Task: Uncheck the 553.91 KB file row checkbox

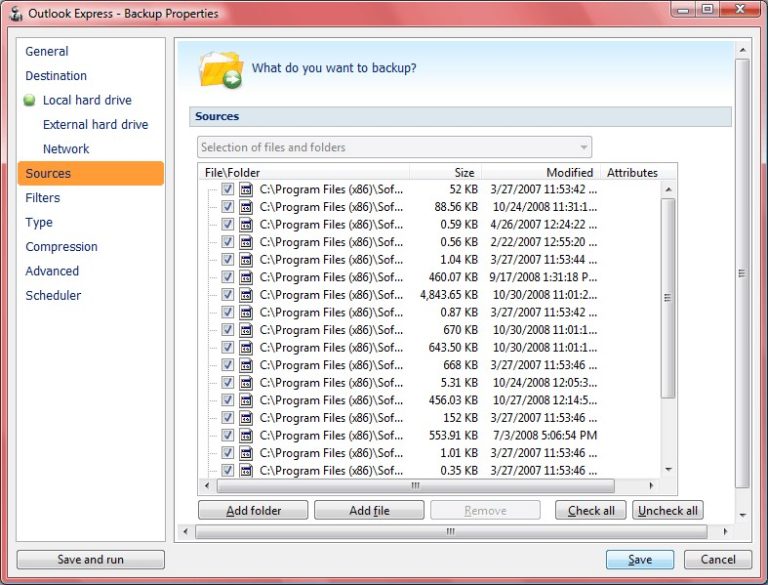Action: pos(227,436)
